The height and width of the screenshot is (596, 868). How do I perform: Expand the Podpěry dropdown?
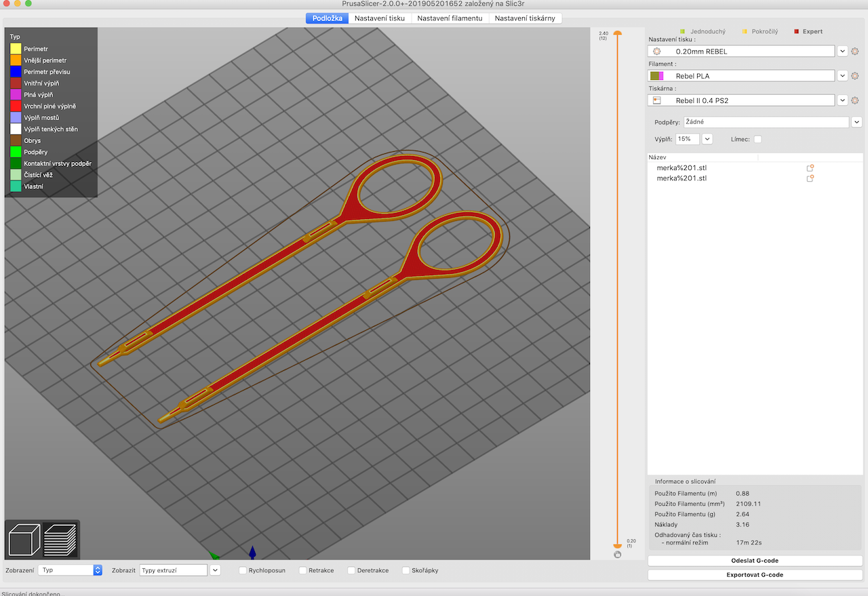[856, 122]
